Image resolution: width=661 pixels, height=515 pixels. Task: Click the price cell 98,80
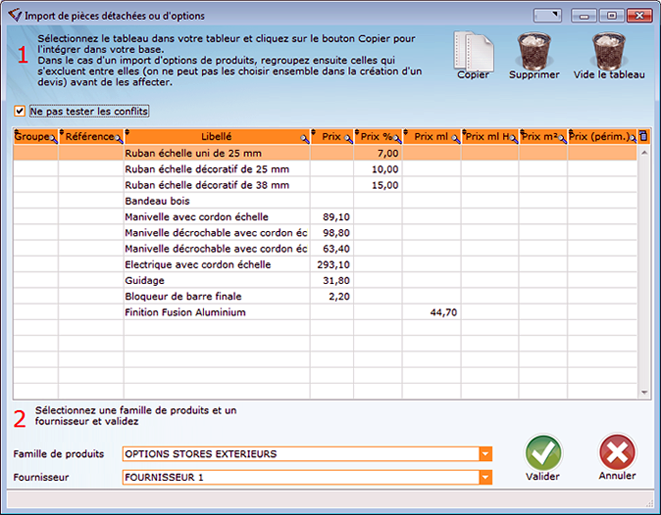pyautogui.click(x=332, y=233)
